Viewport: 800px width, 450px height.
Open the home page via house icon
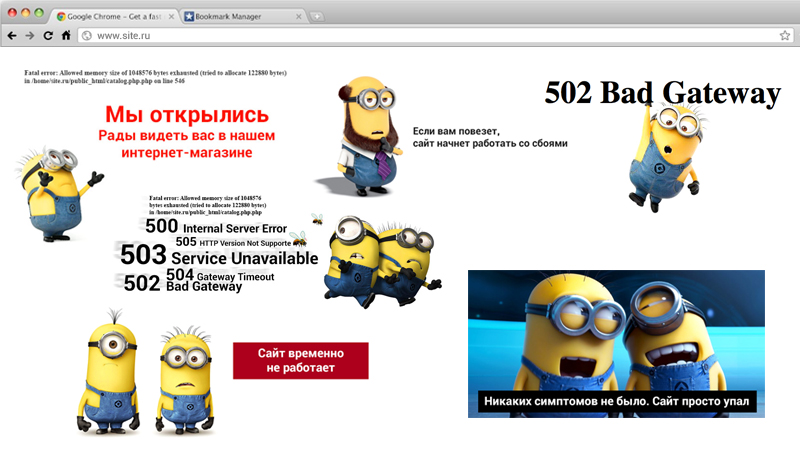click(x=66, y=35)
